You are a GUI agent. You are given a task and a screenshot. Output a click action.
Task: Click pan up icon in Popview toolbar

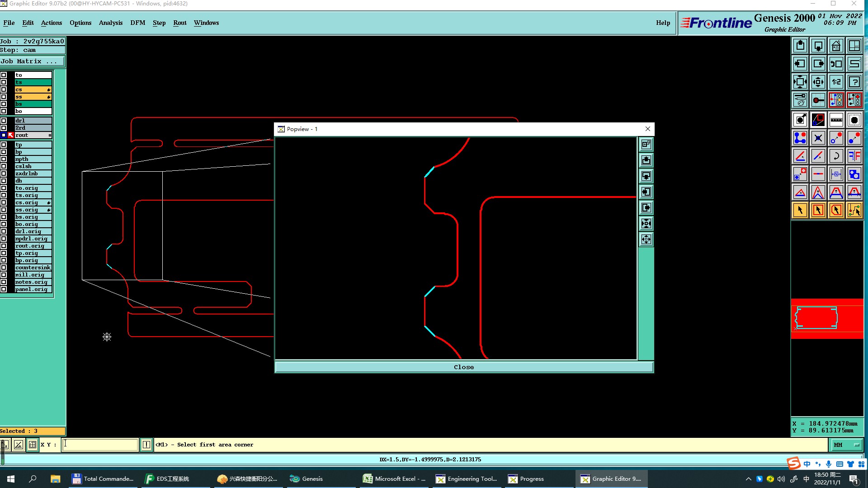pos(646,160)
